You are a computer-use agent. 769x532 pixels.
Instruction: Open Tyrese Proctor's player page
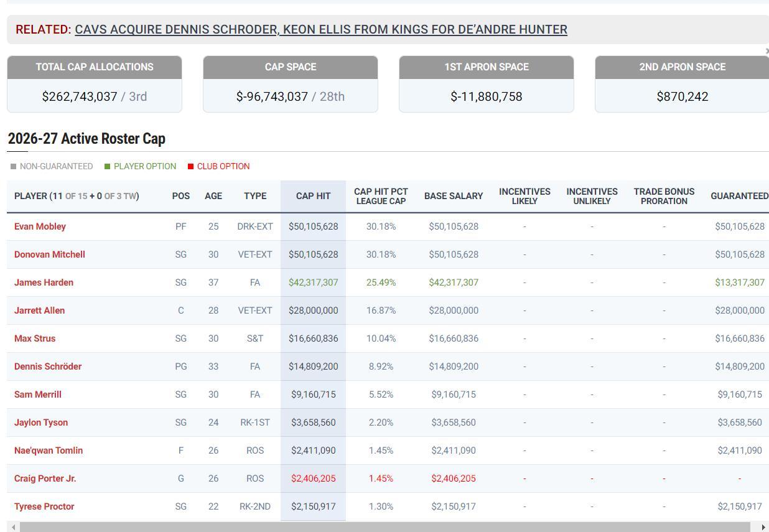pos(44,506)
